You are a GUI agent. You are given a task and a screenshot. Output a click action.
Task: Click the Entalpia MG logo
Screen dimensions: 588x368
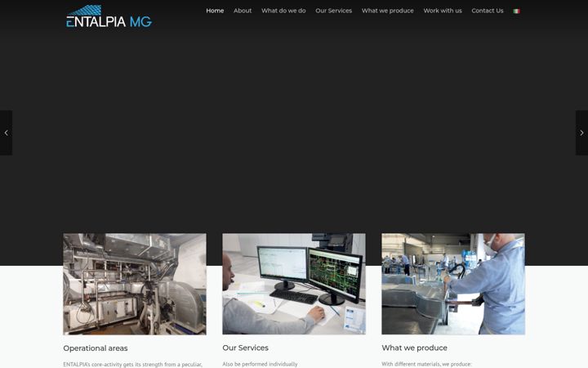pyautogui.click(x=109, y=16)
